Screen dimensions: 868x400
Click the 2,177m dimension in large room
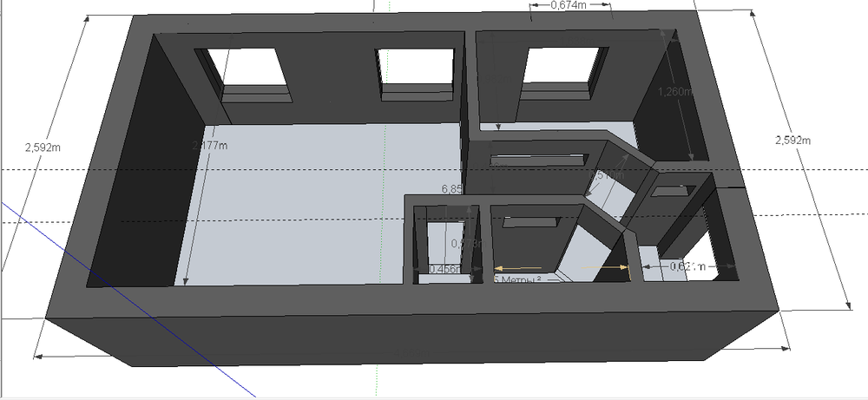(209, 145)
